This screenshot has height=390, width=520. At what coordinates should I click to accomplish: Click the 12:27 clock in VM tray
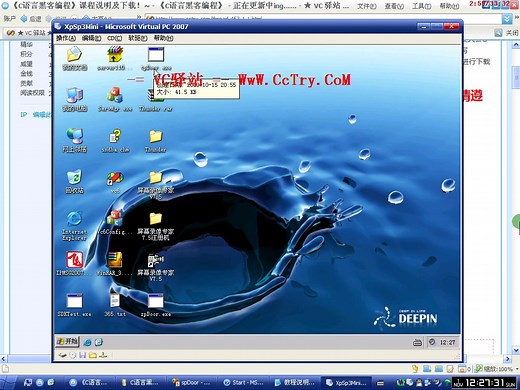(x=447, y=342)
